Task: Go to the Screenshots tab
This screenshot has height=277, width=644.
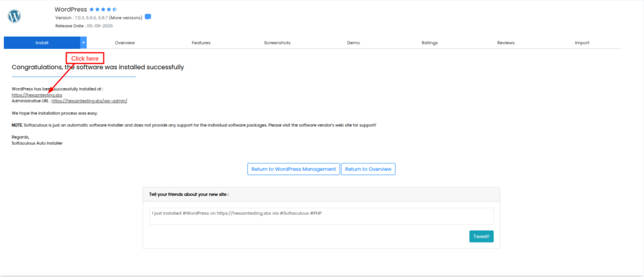Action: coord(277,43)
